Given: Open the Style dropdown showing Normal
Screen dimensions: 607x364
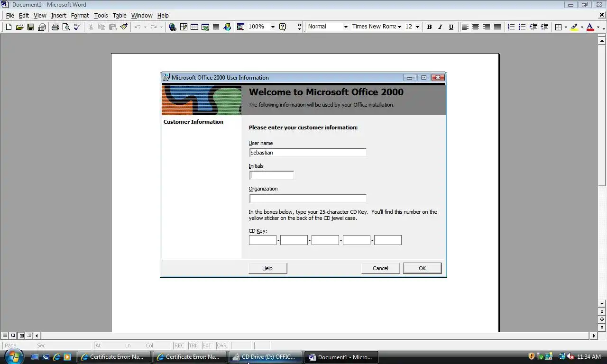Looking at the screenshot, I should [x=346, y=27].
